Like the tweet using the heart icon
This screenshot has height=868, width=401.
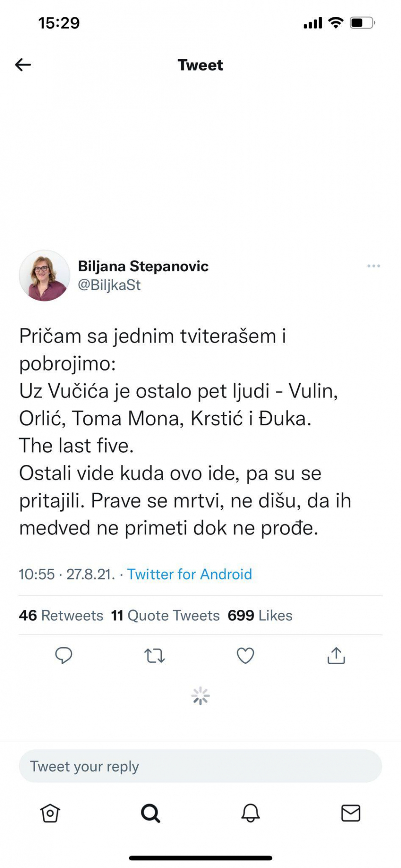pos(246,656)
